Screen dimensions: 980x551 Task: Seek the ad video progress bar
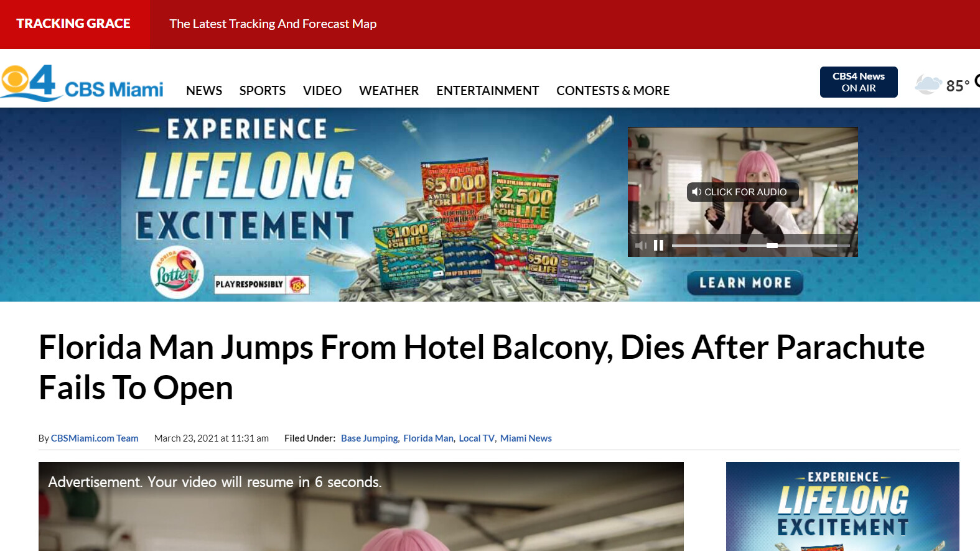pyautogui.click(x=760, y=246)
